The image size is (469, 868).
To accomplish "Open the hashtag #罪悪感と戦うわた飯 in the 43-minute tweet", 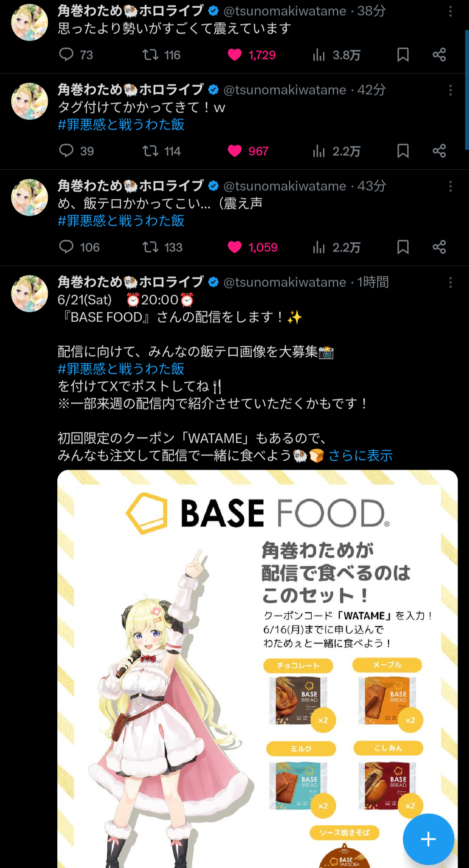I will [121, 221].
